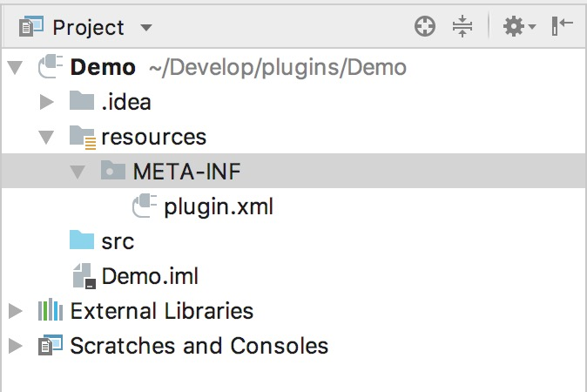Click the Demo.iml file icon

[84, 276]
